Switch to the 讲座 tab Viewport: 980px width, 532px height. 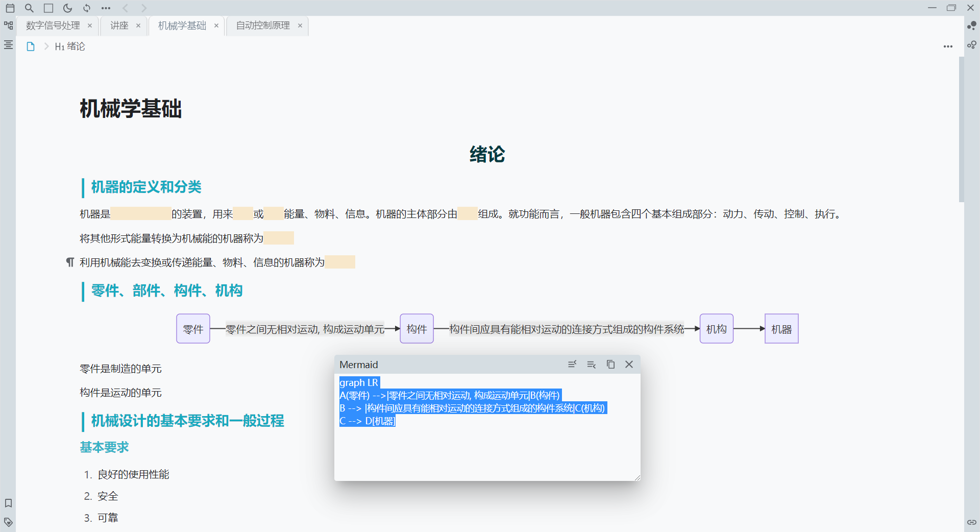point(119,26)
